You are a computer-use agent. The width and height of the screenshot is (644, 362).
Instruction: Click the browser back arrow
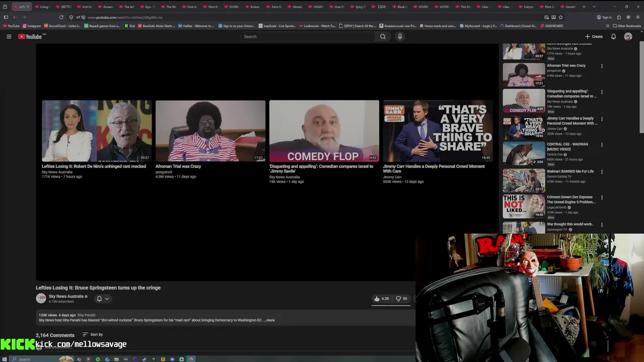15,17
